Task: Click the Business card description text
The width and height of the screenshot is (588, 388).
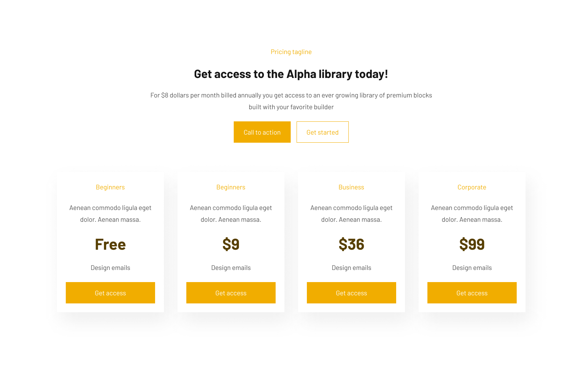Action: click(351, 214)
